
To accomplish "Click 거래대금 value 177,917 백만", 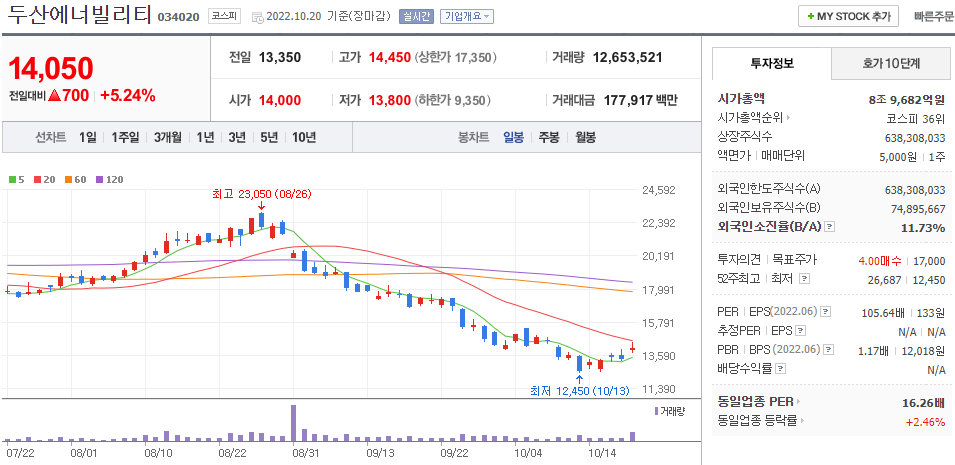I will pos(641,101).
